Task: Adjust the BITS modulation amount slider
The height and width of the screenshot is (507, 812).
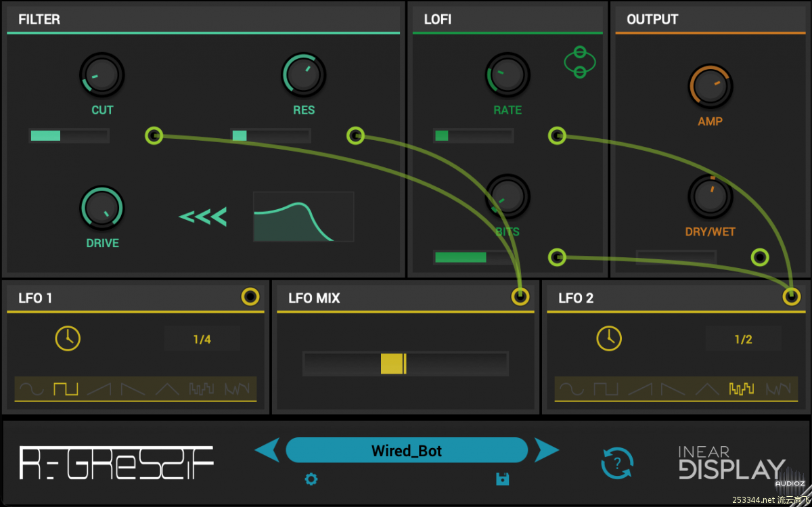Action: pyautogui.click(x=474, y=257)
